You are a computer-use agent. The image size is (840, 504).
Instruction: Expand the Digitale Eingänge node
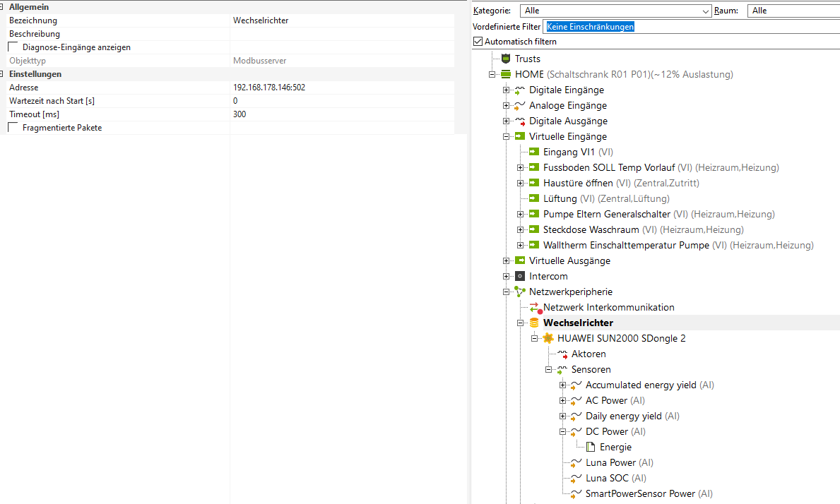[506, 90]
